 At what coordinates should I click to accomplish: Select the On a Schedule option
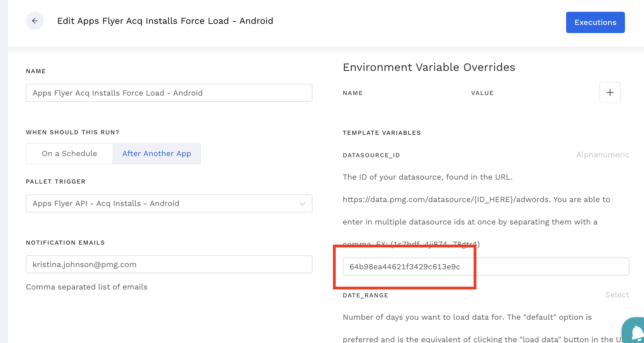(x=70, y=154)
